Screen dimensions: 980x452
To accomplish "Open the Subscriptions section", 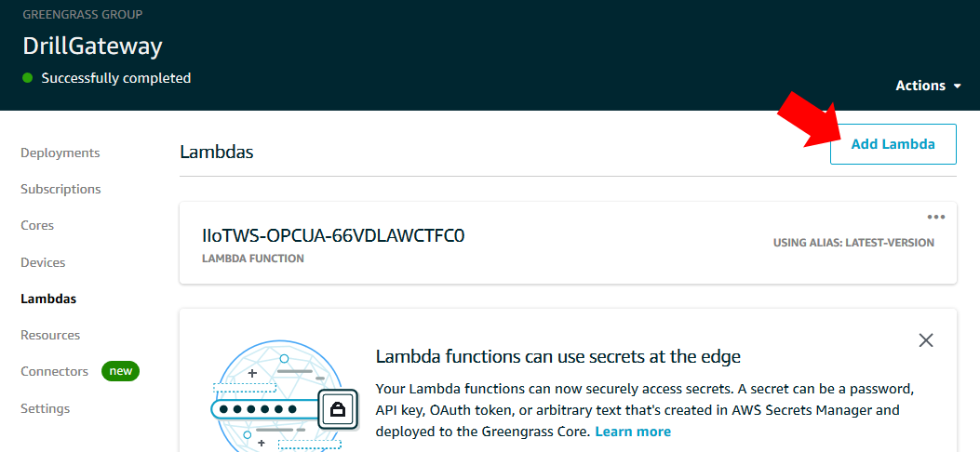I will [60, 189].
